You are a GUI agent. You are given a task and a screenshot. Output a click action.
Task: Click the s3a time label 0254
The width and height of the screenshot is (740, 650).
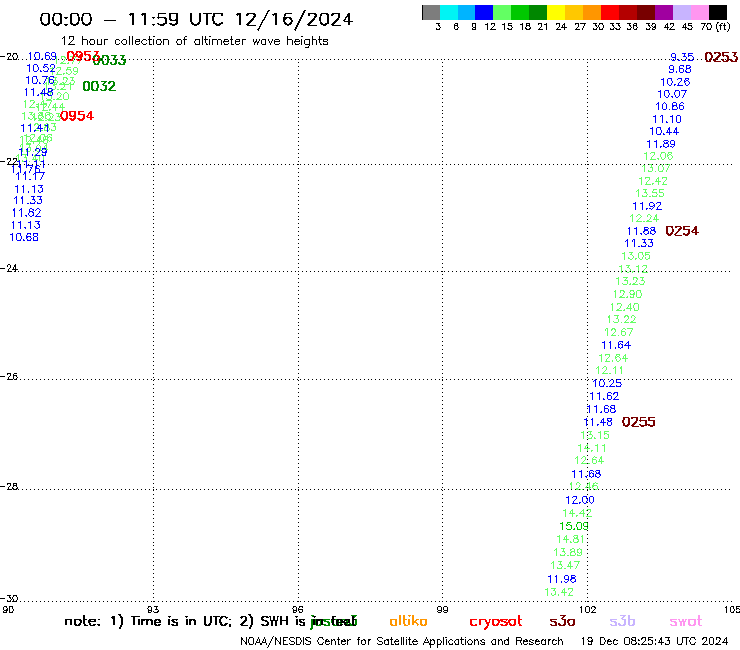pyautogui.click(x=681, y=231)
